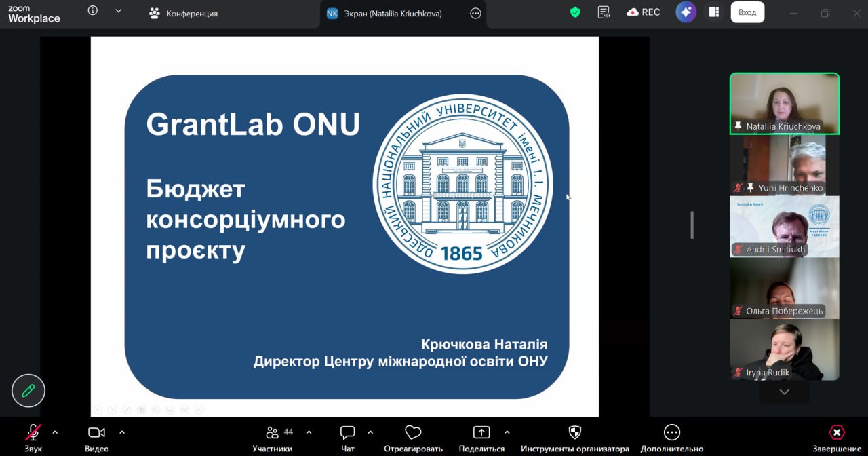Click the meeting info icon
This screenshot has width=868, height=456.
pyautogui.click(x=93, y=11)
